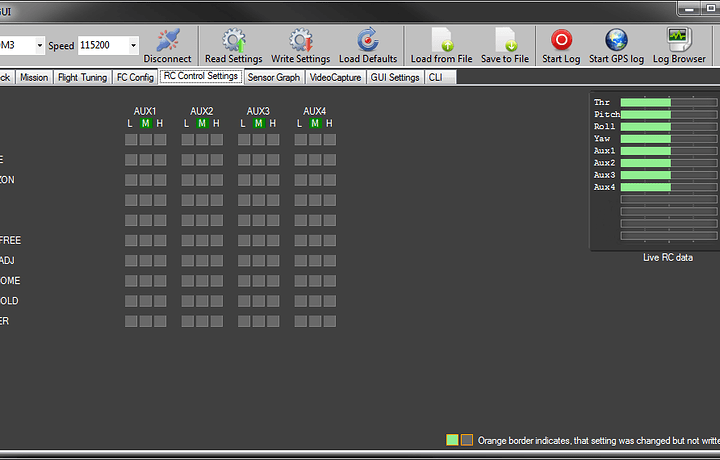This screenshot has width=720, height=460.
Task: Click the AUX3 column header
Action: tap(258, 111)
